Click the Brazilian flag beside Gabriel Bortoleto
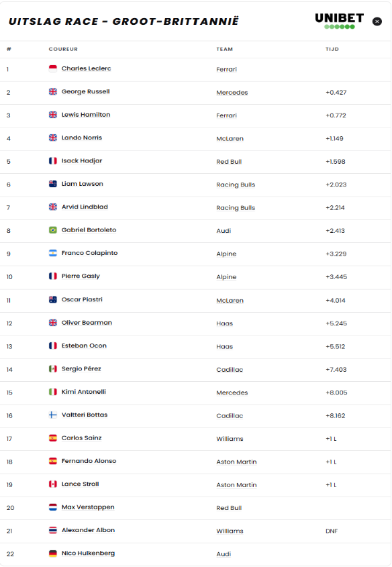This screenshot has width=392, height=567. tap(53, 230)
